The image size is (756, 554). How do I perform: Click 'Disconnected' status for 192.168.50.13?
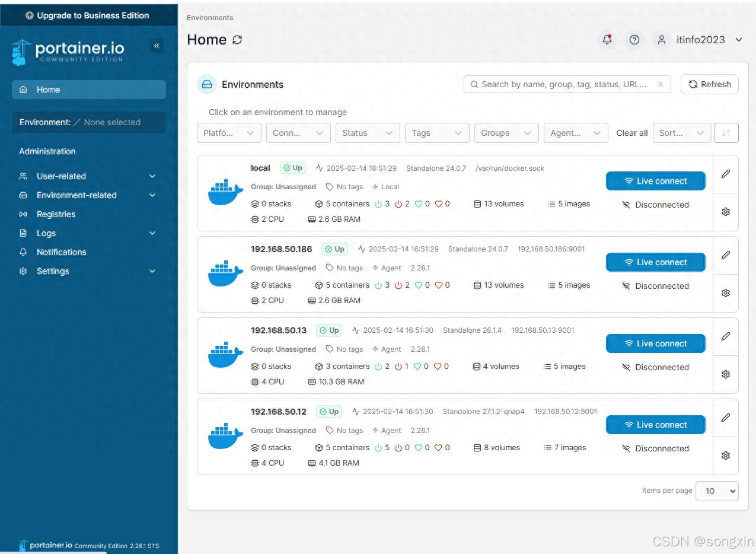click(x=656, y=367)
